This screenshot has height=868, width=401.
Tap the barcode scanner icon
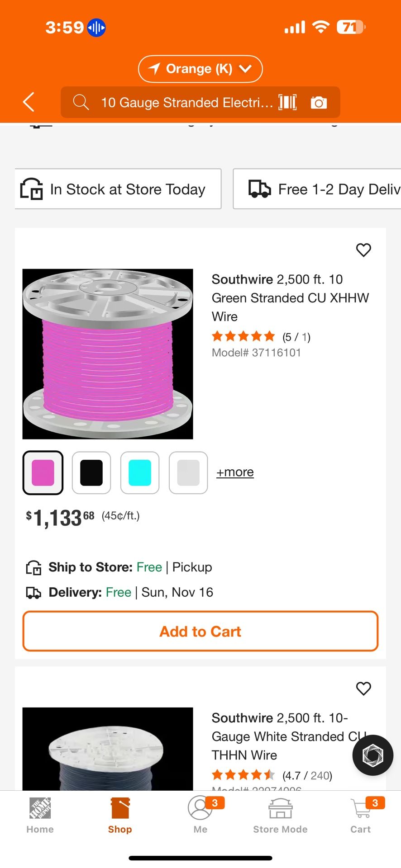point(287,102)
